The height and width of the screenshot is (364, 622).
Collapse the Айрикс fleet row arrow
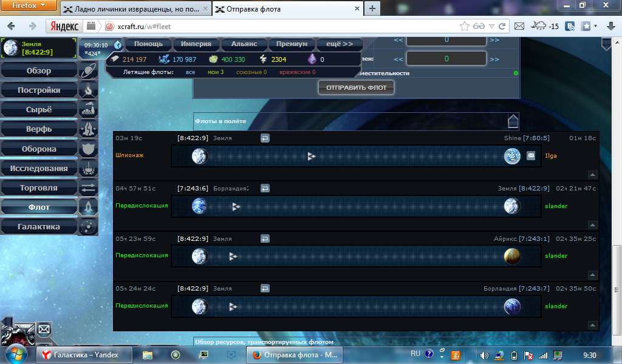[592, 274]
